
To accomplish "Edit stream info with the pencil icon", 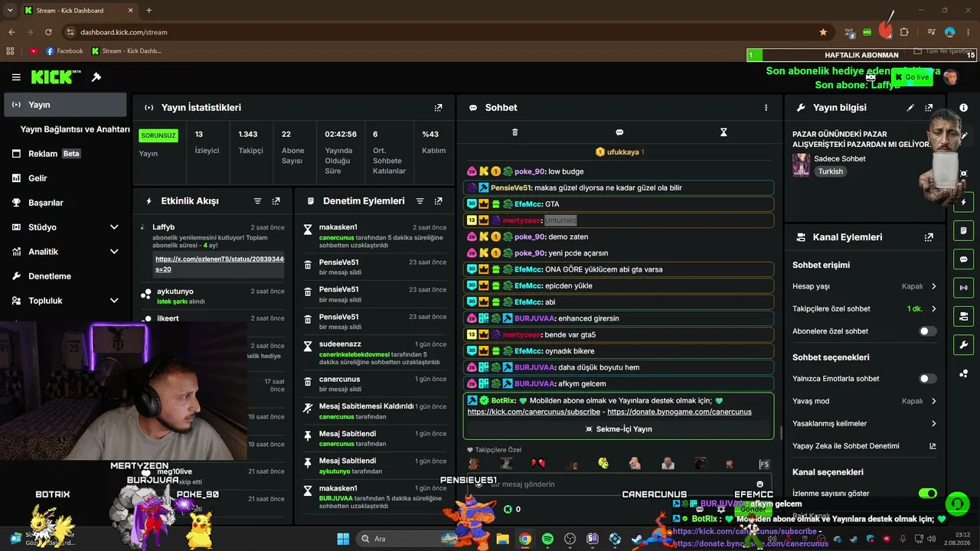I will 910,108.
